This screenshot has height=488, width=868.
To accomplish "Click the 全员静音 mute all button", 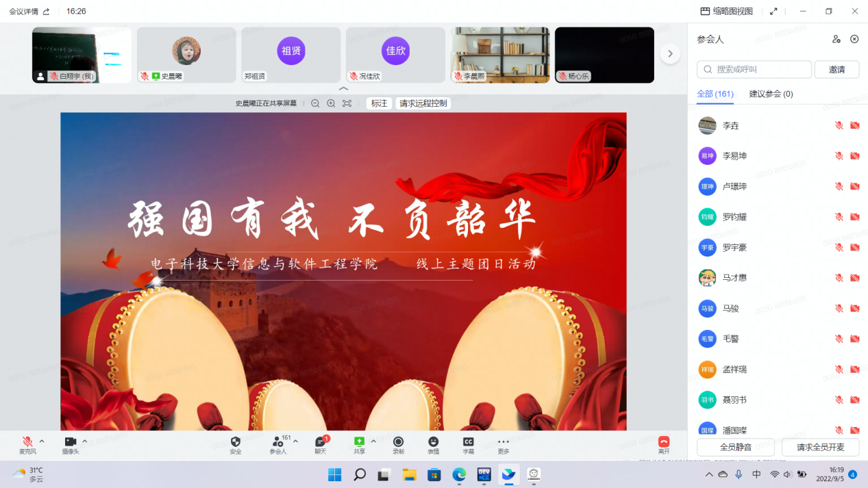I will click(735, 448).
